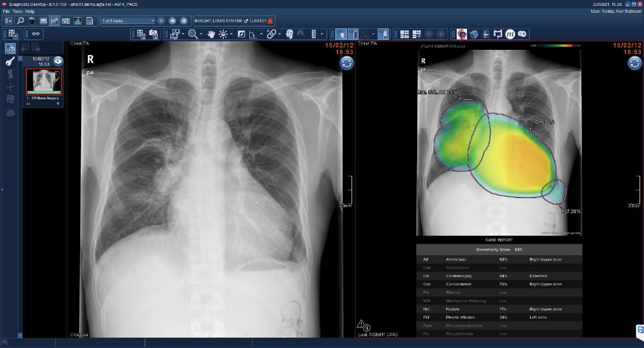644x348 pixels.
Task: Open the Help menu
Action: [30, 11]
